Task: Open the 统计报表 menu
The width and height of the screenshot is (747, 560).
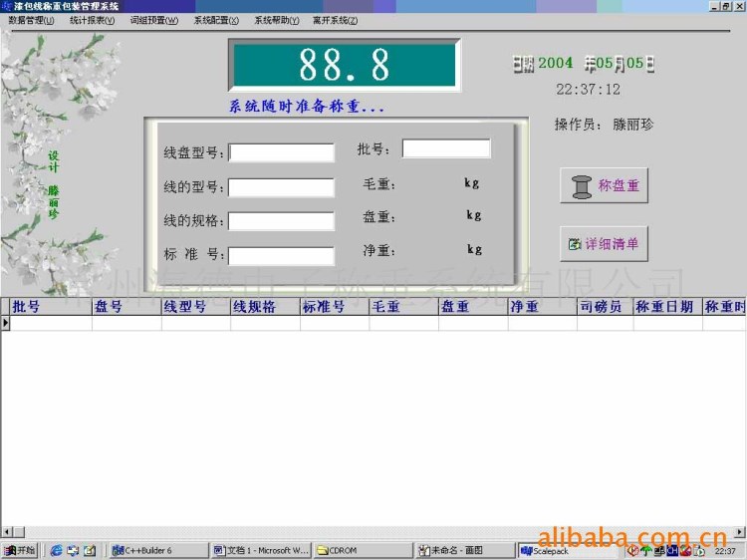Action: point(92,20)
